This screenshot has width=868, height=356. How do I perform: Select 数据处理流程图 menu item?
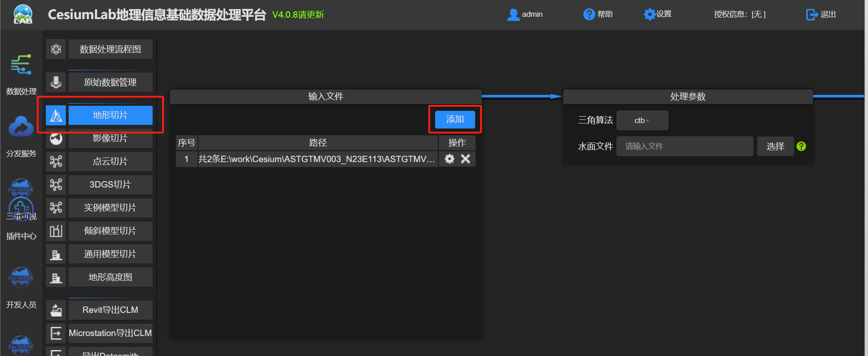click(x=110, y=49)
